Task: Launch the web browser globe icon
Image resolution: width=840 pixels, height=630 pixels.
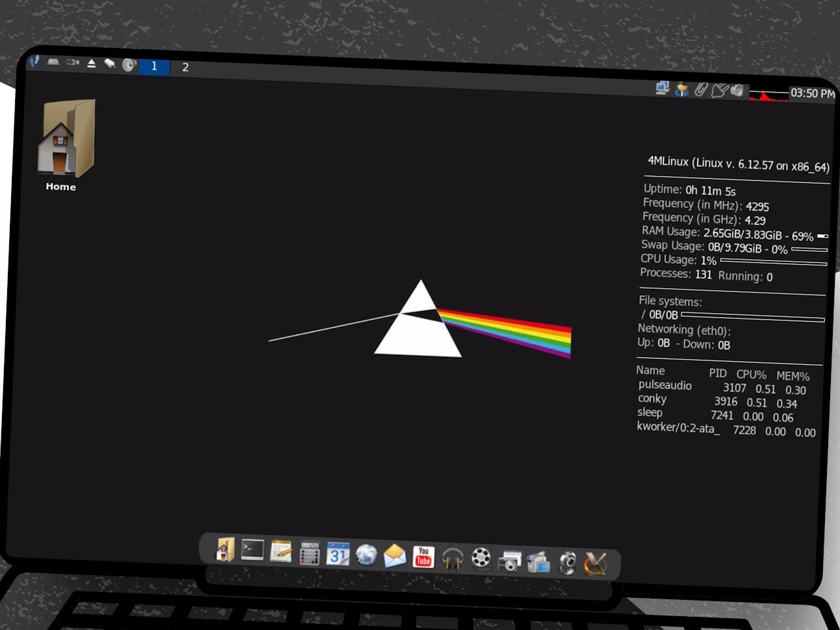Action: click(x=366, y=555)
